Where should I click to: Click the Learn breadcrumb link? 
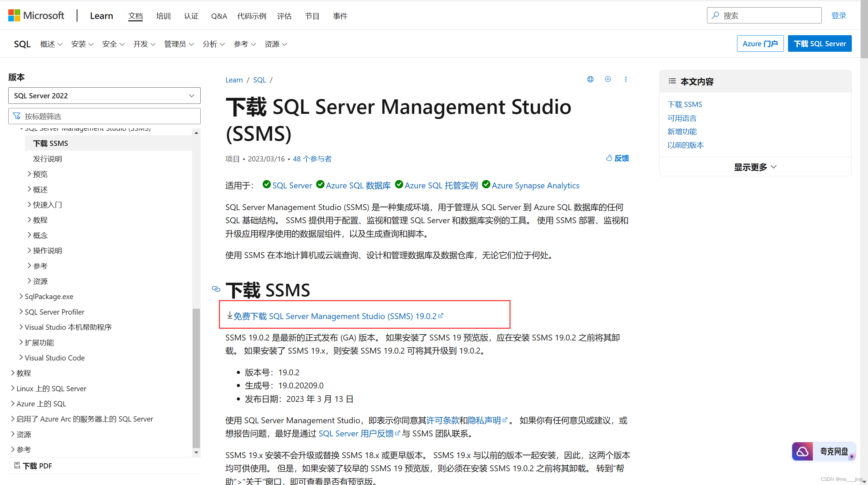coord(234,80)
